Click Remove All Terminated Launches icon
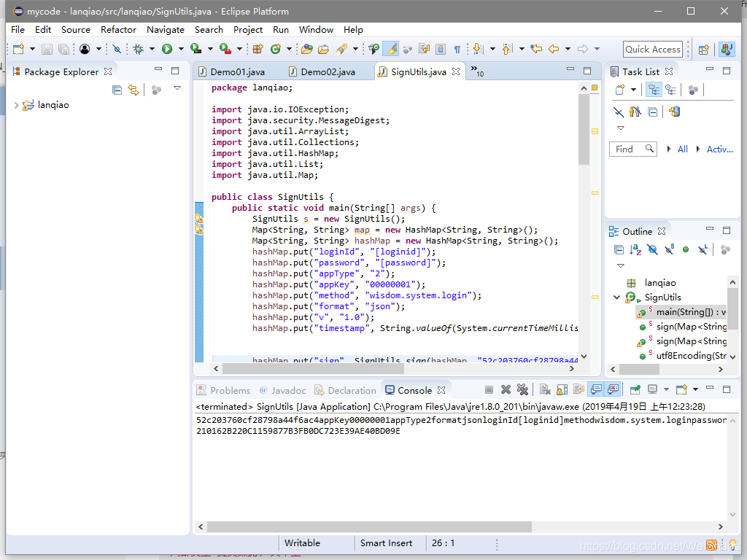The width and height of the screenshot is (747, 560). point(522,390)
